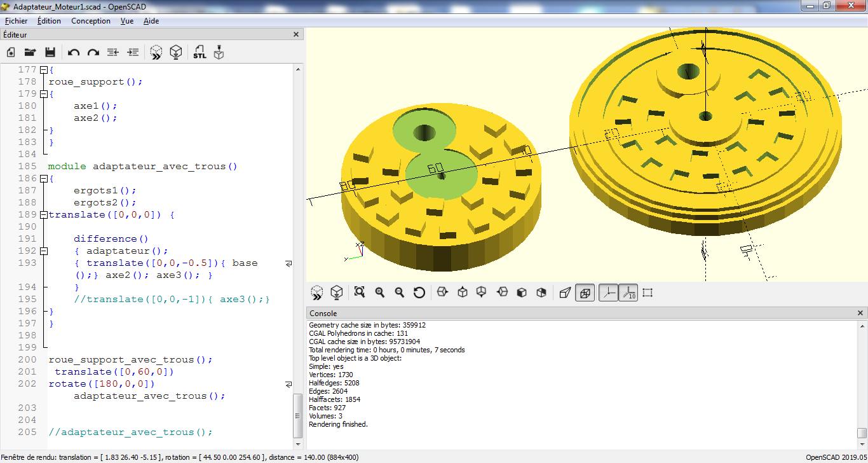Click 'OpenSCAD 2019.05' in status bar
868x463 pixels.
click(x=836, y=457)
